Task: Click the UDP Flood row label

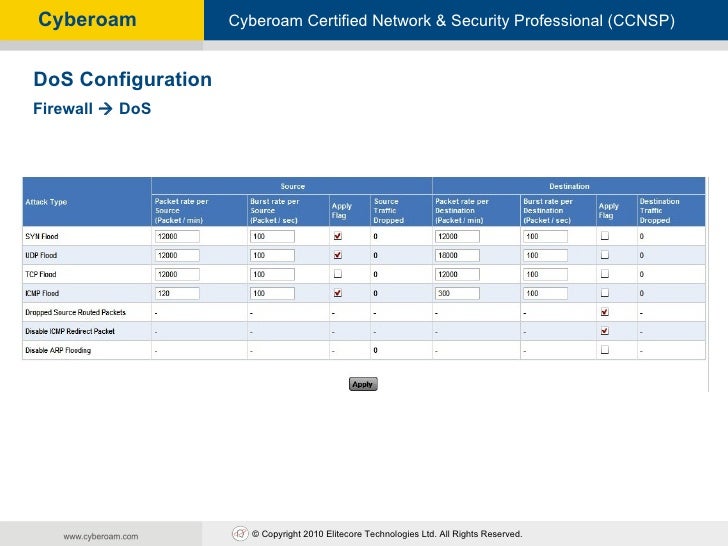Action: click(x=41, y=255)
